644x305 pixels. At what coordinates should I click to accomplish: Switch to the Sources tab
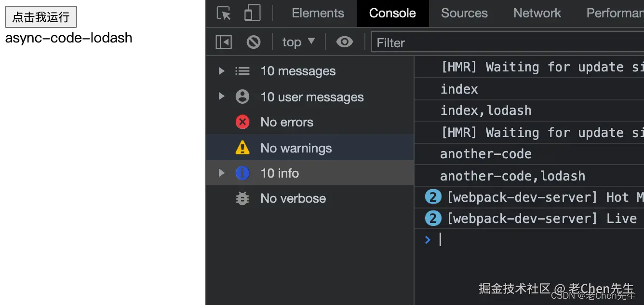point(464,14)
